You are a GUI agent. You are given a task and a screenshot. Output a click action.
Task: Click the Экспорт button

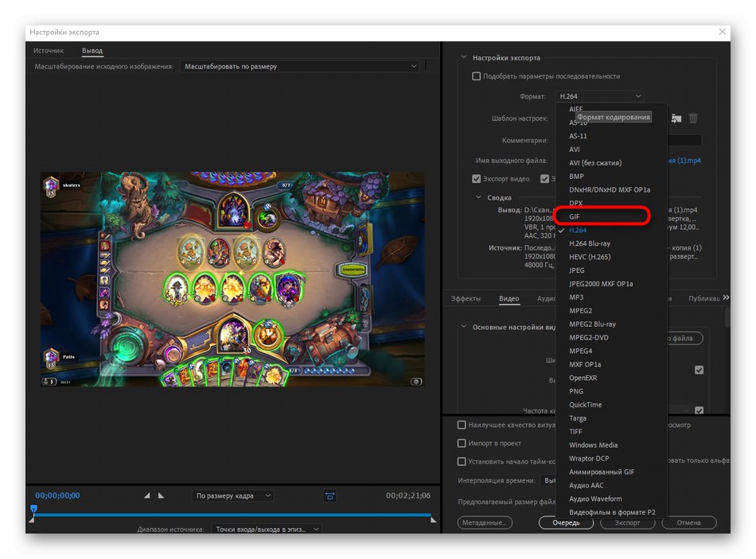point(627,523)
